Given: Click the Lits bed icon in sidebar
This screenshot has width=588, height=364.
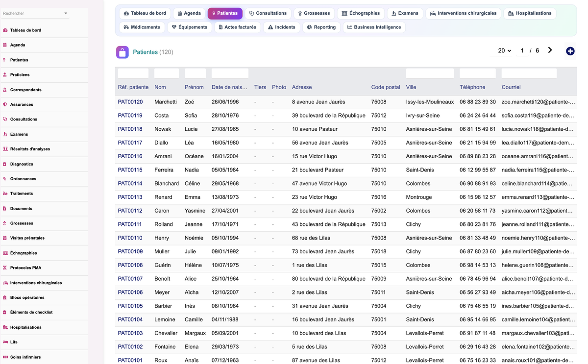Looking at the screenshot, I should 5,342.
